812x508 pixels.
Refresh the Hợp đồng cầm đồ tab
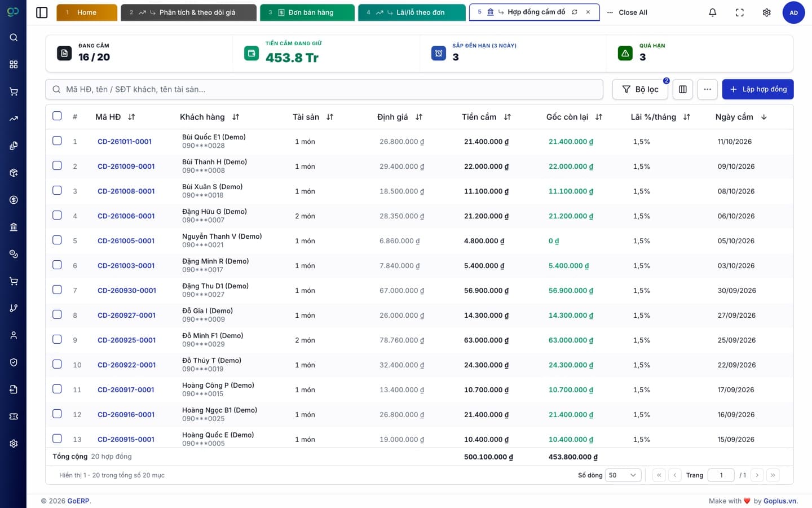(x=575, y=12)
